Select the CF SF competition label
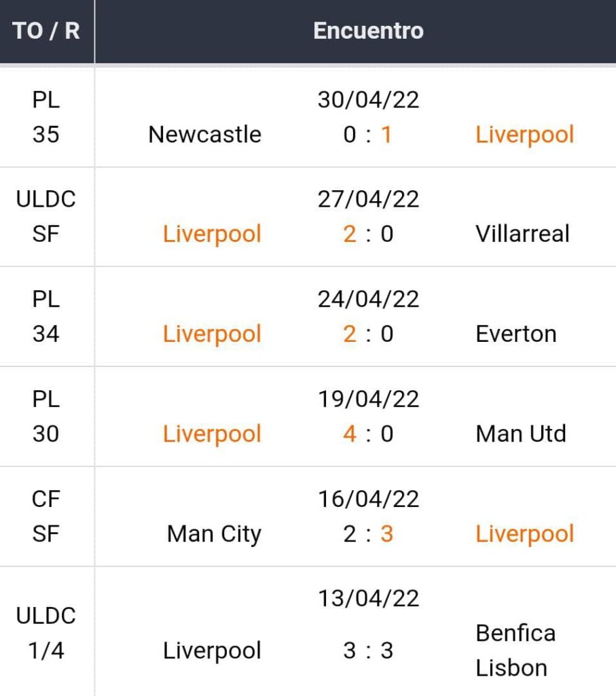This screenshot has width=616, height=696. pyautogui.click(x=46, y=516)
